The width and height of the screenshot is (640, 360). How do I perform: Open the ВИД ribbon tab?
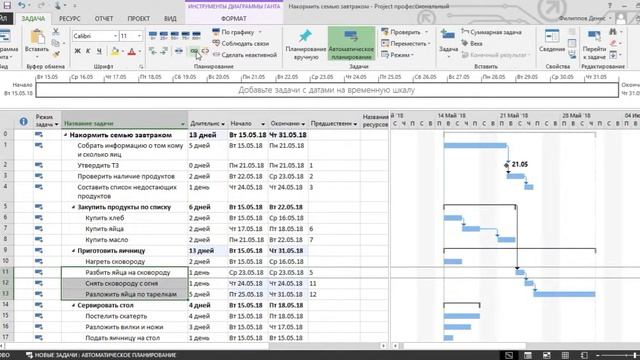pyautogui.click(x=170, y=19)
